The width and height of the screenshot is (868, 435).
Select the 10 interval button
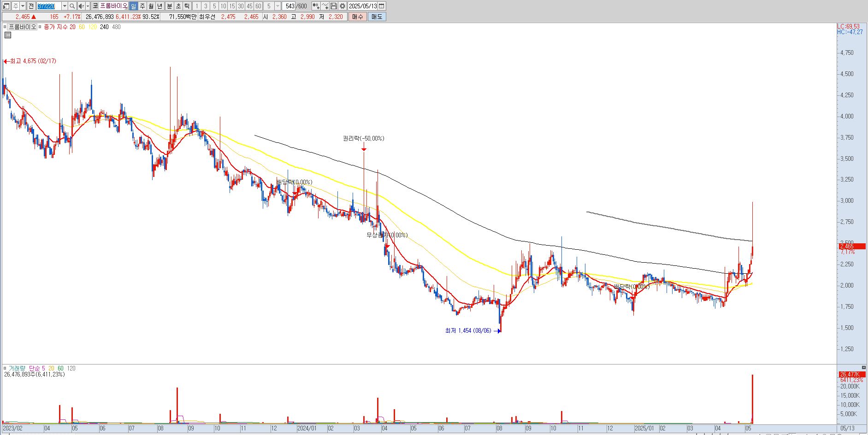coord(223,6)
